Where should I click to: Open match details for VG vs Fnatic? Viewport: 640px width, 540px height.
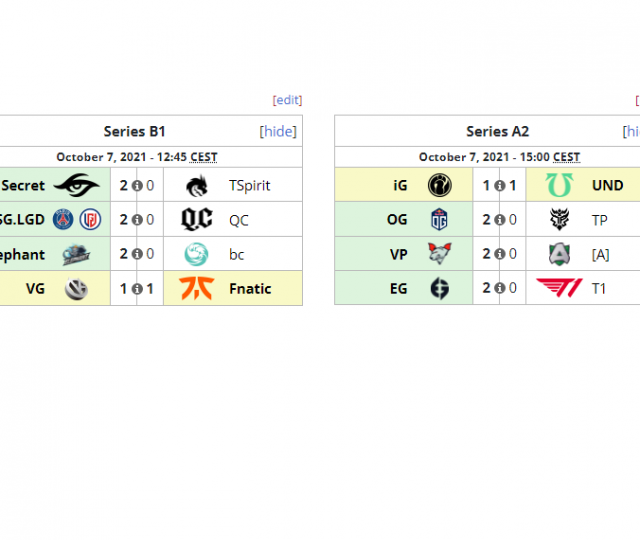tap(137, 289)
